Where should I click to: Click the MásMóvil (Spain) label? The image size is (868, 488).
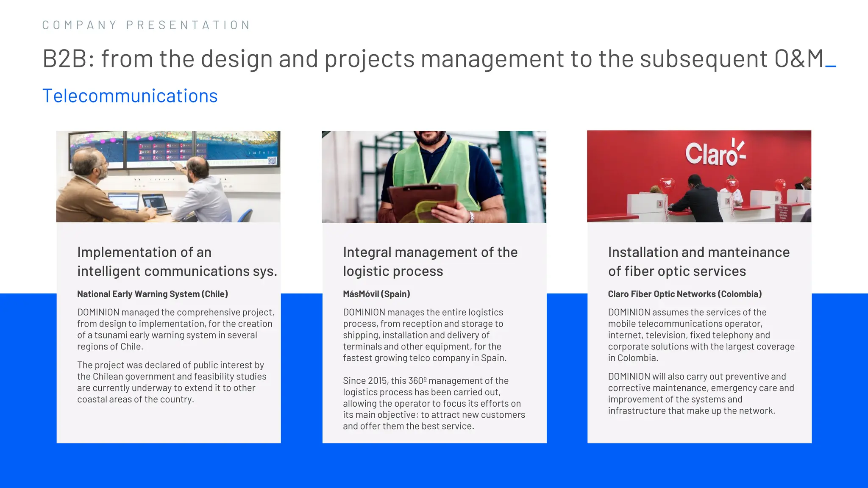point(376,294)
